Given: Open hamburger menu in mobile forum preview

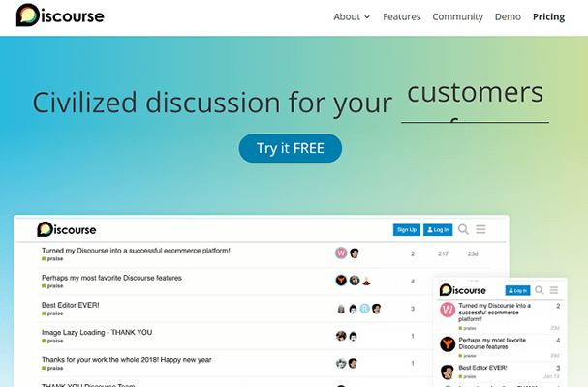Looking at the screenshot, I should 555,289.
